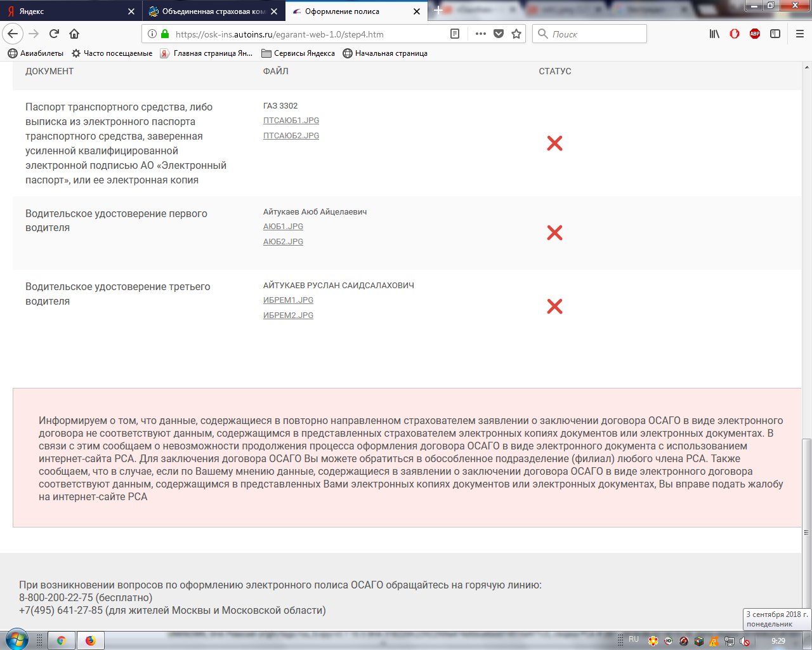Open the browser home page
This screenshot has width=812, height=650.
tap(74, 34)
